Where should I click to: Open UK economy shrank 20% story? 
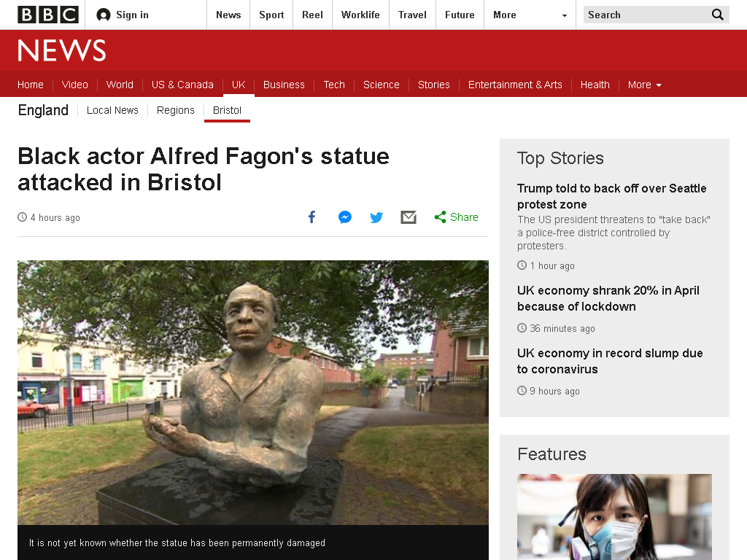coord(608,298)
